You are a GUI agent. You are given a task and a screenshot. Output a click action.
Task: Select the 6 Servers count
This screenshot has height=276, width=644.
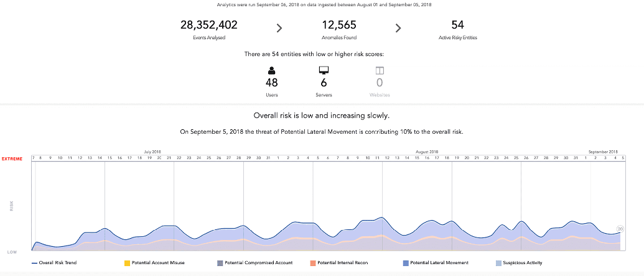324,83
